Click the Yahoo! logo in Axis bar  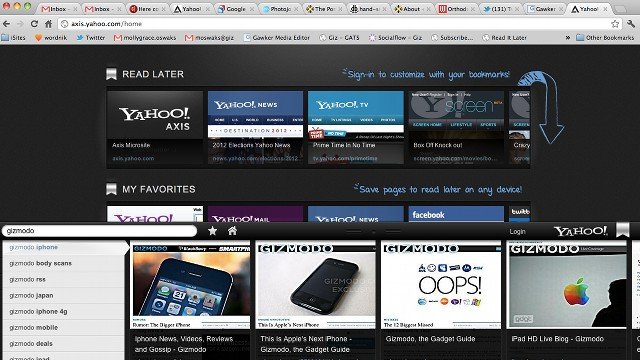point(580,231)
